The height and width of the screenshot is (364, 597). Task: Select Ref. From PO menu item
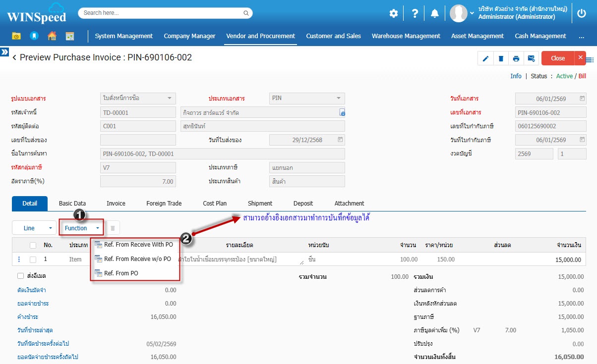121,273
